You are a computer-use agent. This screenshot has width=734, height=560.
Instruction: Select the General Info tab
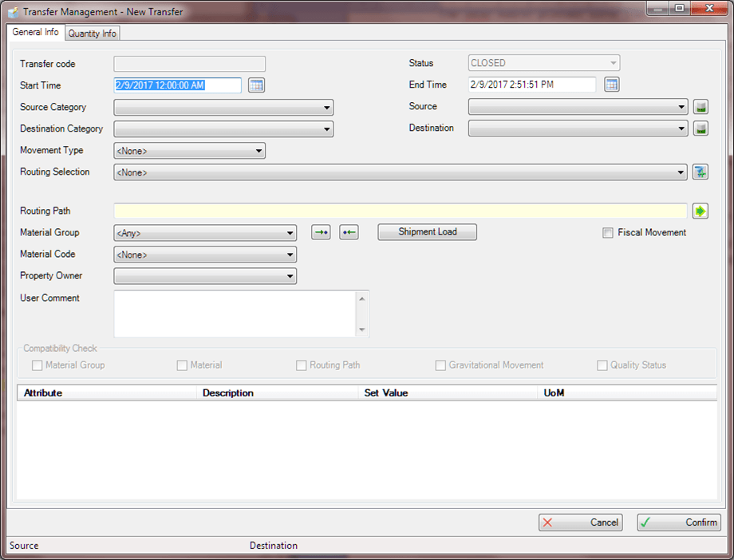coord(34,33)
